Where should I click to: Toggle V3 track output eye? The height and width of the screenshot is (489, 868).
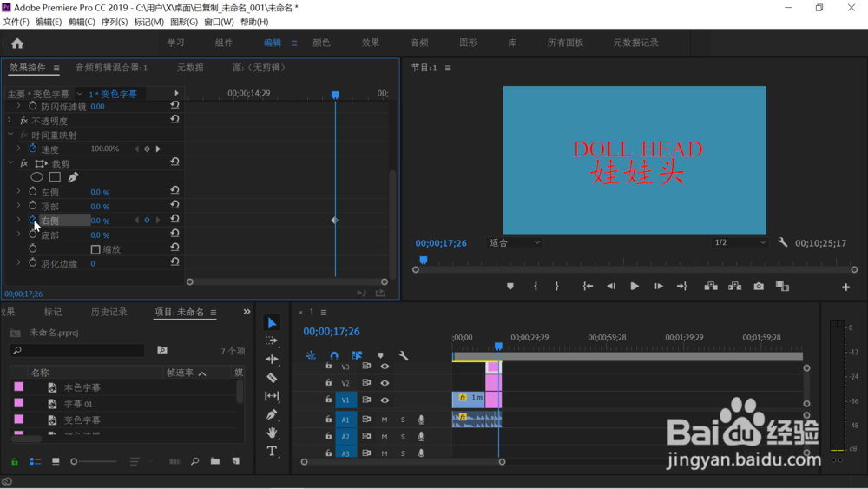click(x=385, y=366)
